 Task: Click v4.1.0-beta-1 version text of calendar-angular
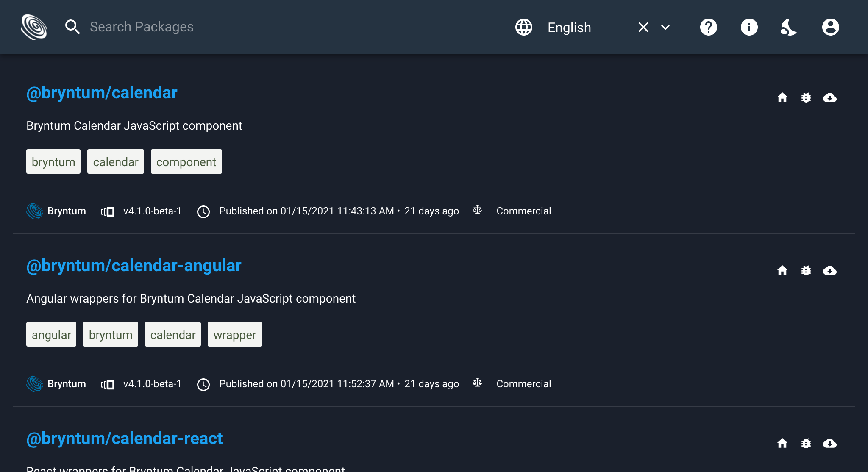point(152,384)
